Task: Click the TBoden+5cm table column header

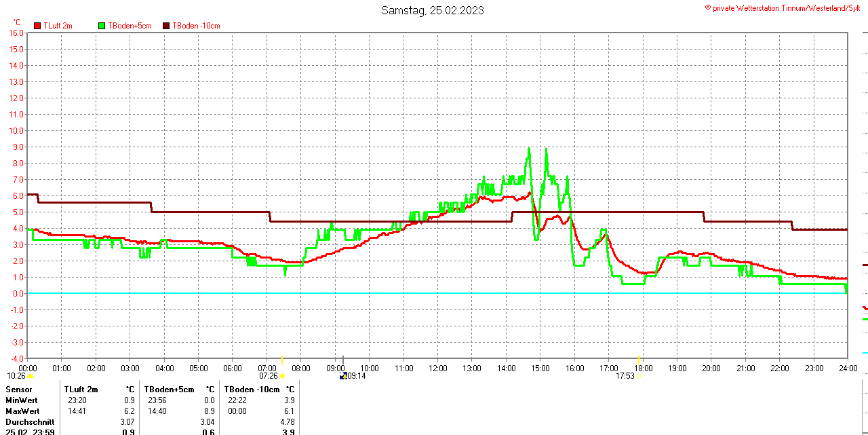Action: (x=169, y=390)
